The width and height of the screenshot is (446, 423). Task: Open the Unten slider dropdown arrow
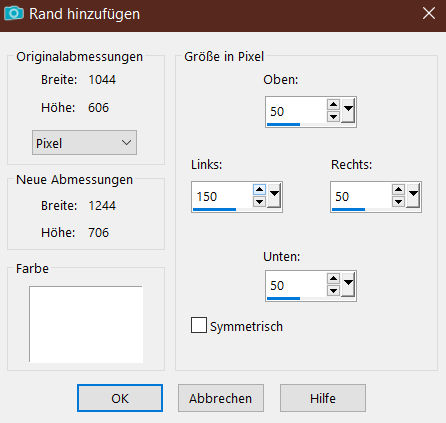(348, 284)
